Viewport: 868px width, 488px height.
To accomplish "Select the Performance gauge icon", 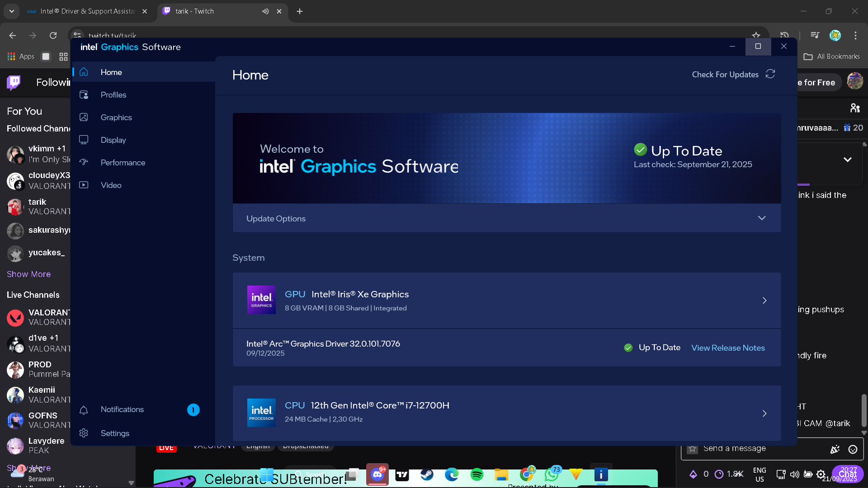I will point(84,163).
